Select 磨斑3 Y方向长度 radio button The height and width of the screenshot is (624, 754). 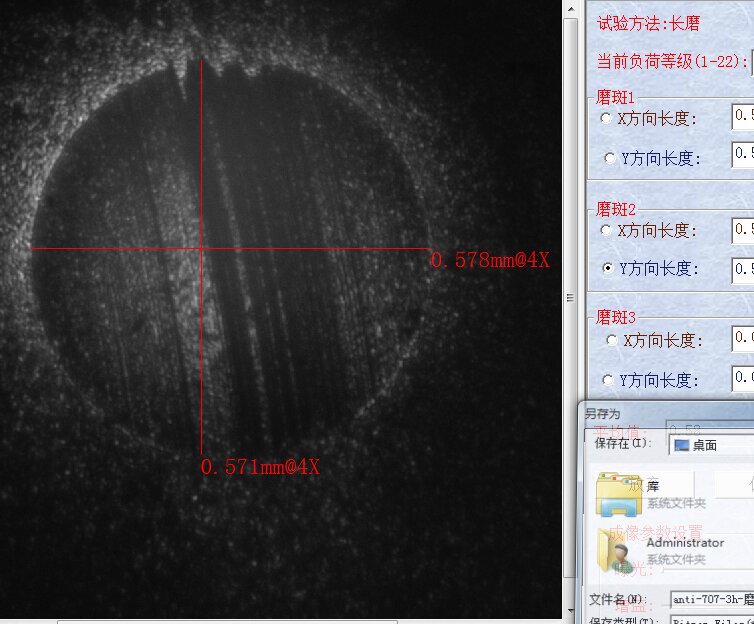[x=608, y=380]
